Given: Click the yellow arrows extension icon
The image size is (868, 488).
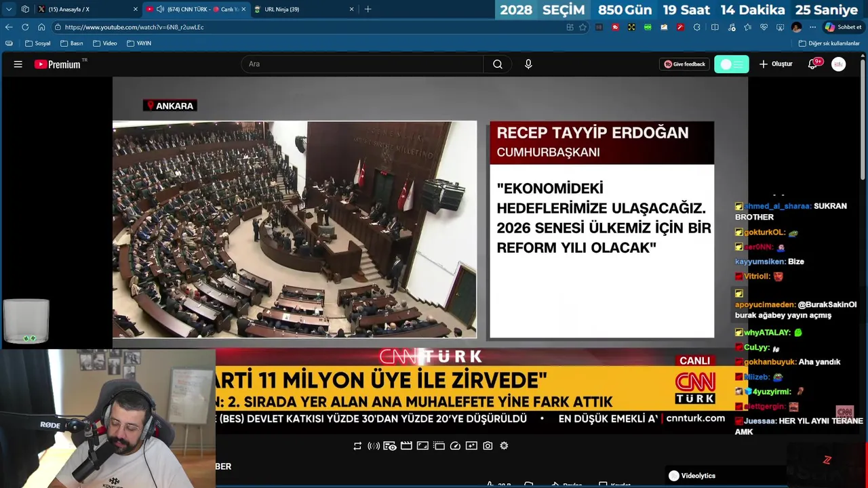Looking at the screenshot, I should pos(631,27).
